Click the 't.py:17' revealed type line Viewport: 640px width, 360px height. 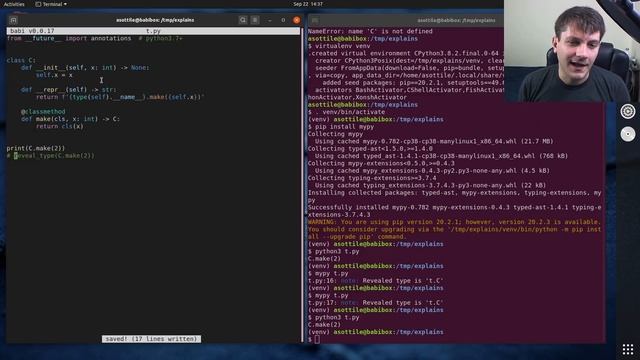[376, 303]
